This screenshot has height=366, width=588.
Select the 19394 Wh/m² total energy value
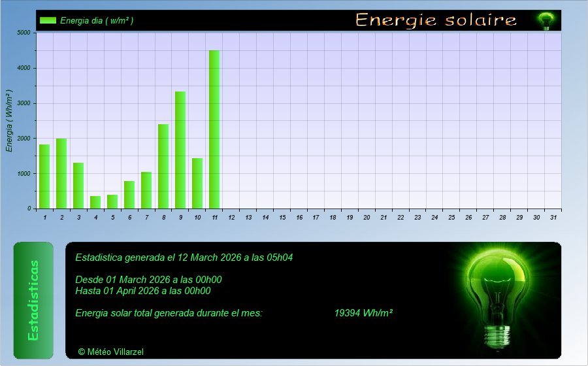point(363,313)
